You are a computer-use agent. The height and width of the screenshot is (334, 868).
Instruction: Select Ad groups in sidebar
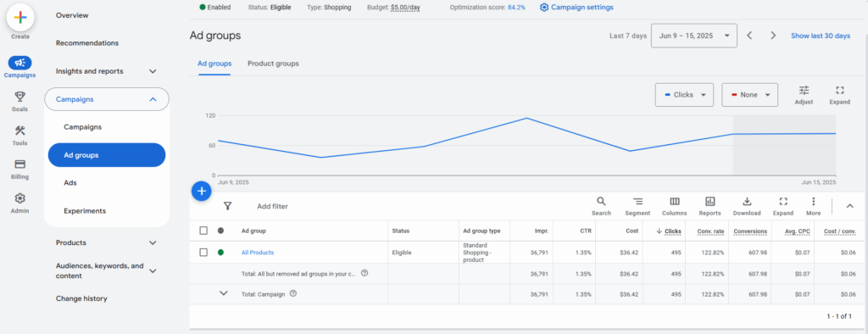pyautogui.click(x=107, y=155)
